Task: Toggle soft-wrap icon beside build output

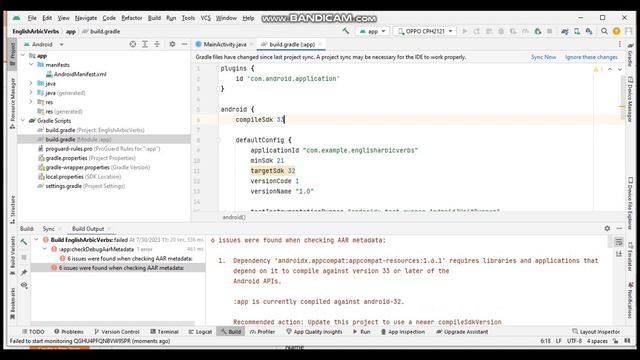Action: pos(619,242)
